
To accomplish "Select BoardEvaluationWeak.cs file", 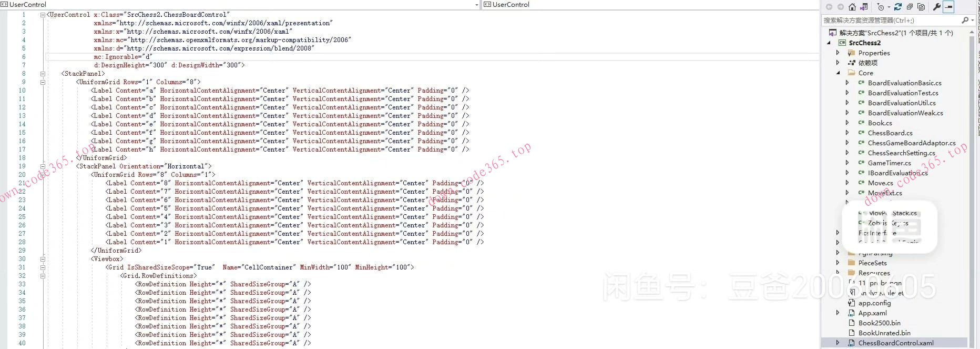I will tap(905, 113).
